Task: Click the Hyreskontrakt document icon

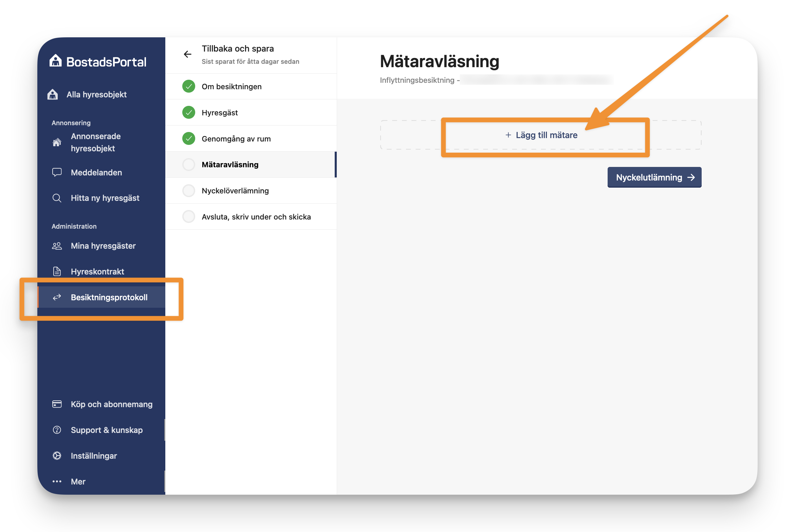Action: [57, 271]
